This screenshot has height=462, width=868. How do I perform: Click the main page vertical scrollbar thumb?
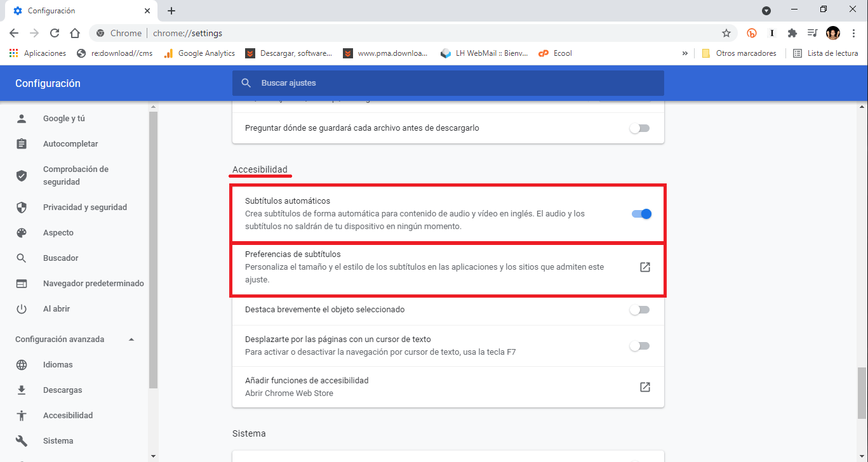pos(862,392)
